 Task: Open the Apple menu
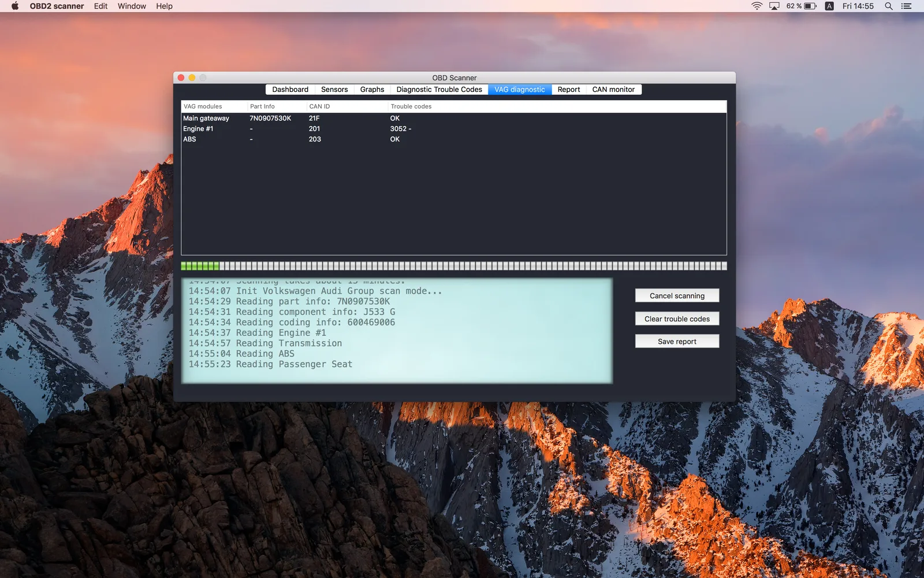click(15, 6)
